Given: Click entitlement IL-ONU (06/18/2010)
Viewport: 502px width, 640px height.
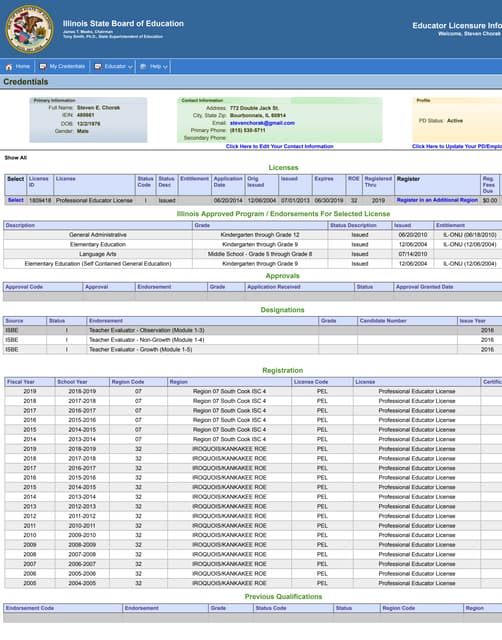Looking at the screenshot, I should point(470,235).
